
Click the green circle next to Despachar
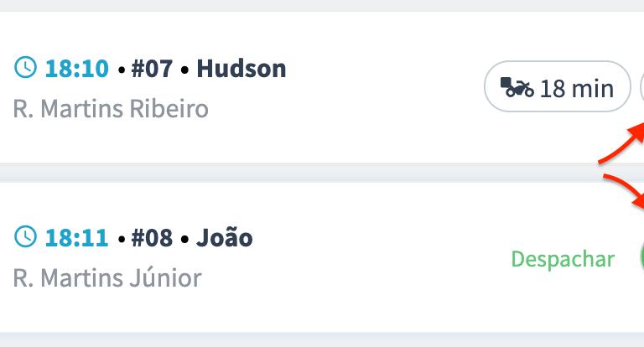tap(642, 256)
